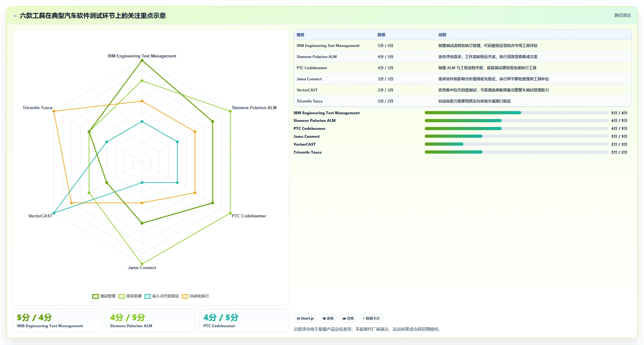Image resolution: width=644 pixels, height=345 pixels.
Task: Select PTC Codebeamer table row name
Action: [x=312, y=68]
